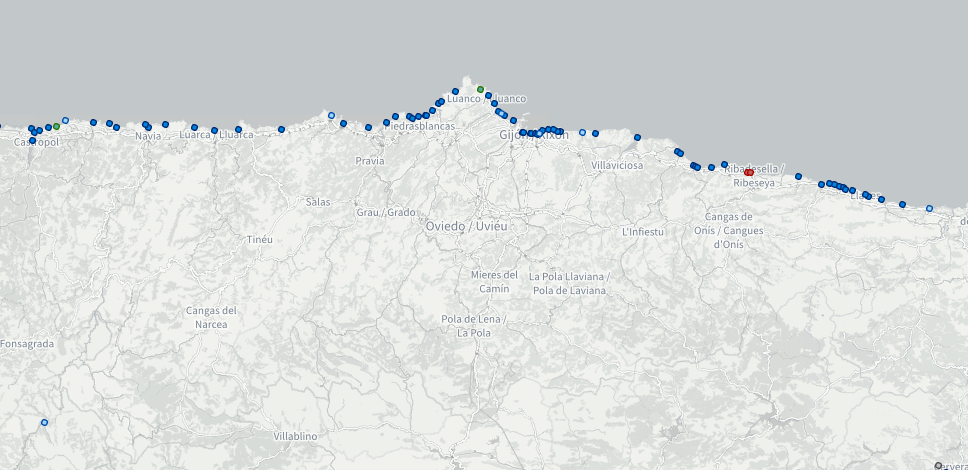Screen dimensions: 968x470
Task: Select Cangas de Onís / Cangues d'Onís label
Action: tap(728, 230)
